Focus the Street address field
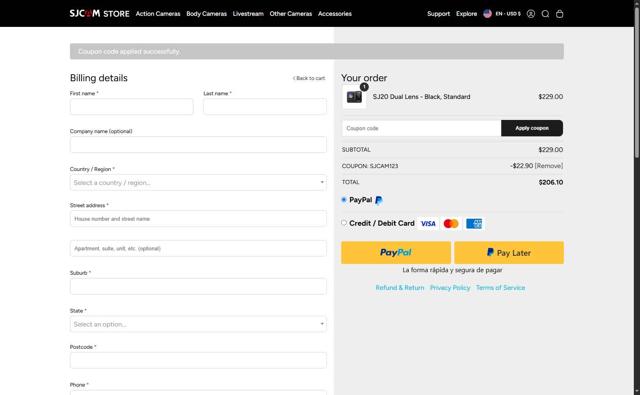This screenshot has height=395, width=640. pos(198,219)
